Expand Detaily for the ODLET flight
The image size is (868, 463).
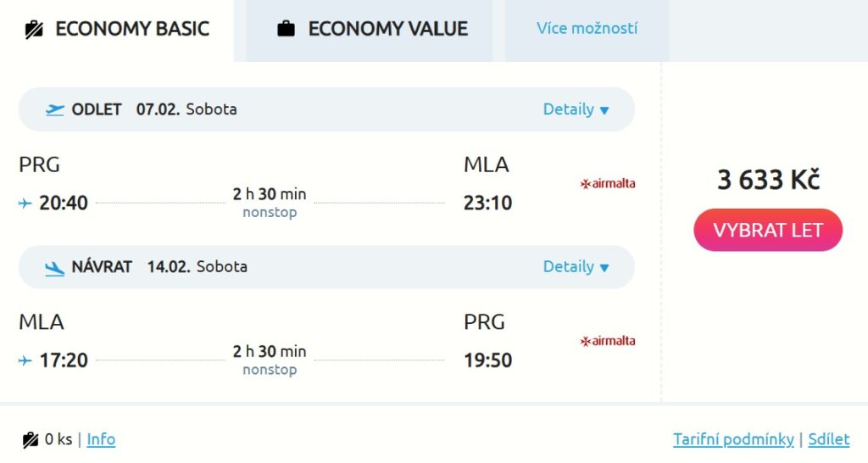click(x=576, y=109)
